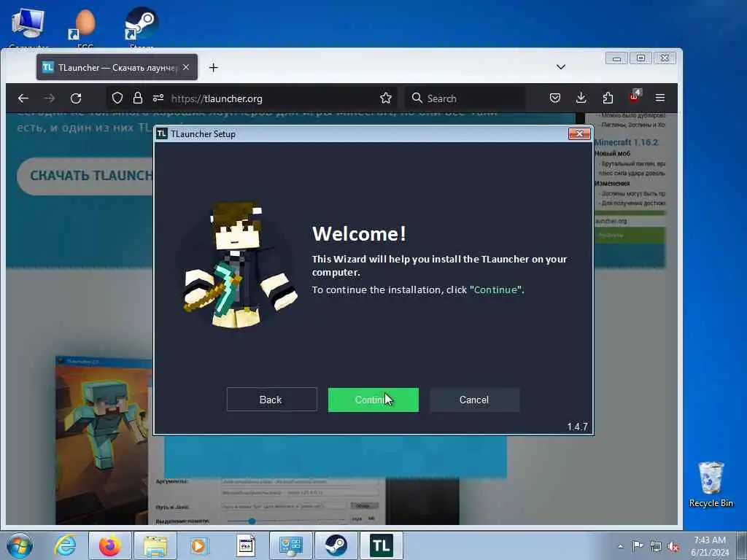747x560 pixels.
Task: Close the TLauncher browser tab
Action: coord(186,68)
